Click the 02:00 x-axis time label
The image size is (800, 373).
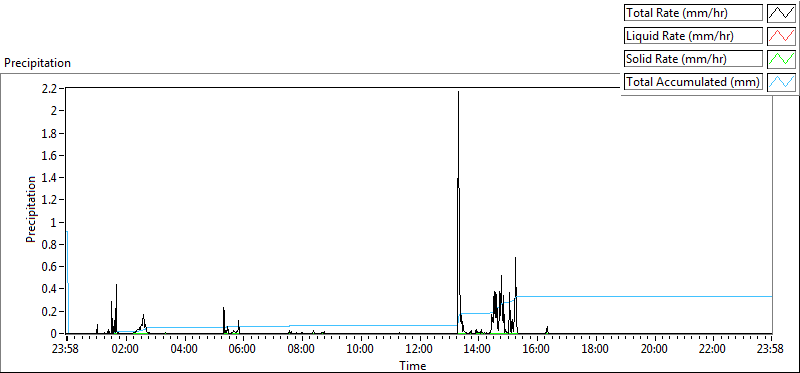point(125,350)
